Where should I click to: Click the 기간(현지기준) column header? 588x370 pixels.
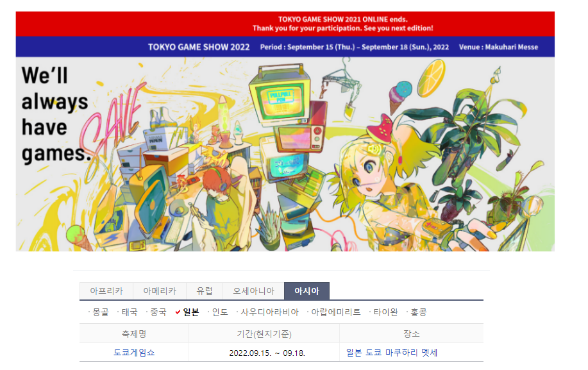pyautogui.click(x=264, y=333)
